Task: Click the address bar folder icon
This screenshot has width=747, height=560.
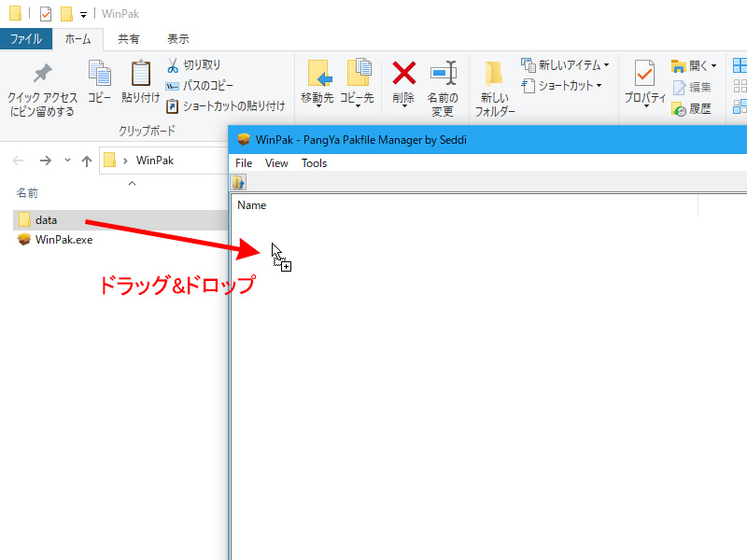Action: click(x=109, y=160)
